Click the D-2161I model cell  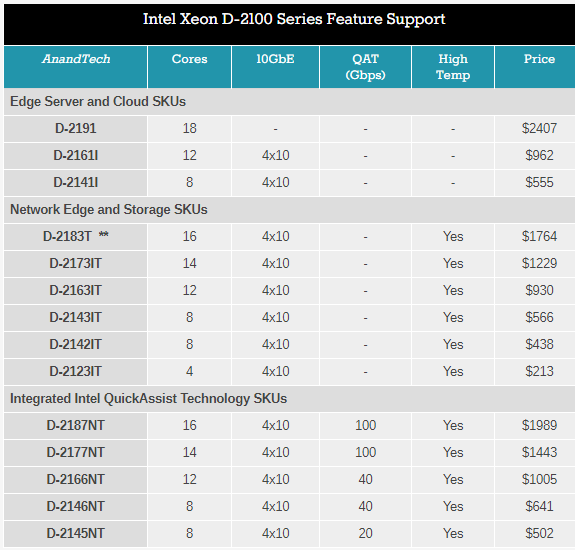coord(76,155)
